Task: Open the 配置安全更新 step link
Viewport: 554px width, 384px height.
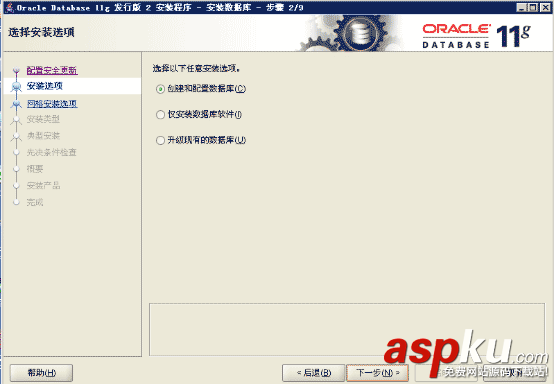Action: 52,70
